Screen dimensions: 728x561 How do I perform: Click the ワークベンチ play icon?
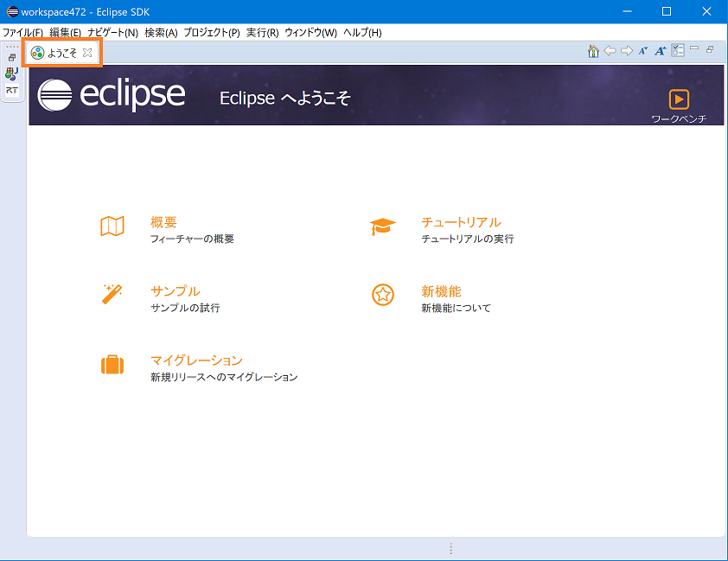tap(679, 99)
